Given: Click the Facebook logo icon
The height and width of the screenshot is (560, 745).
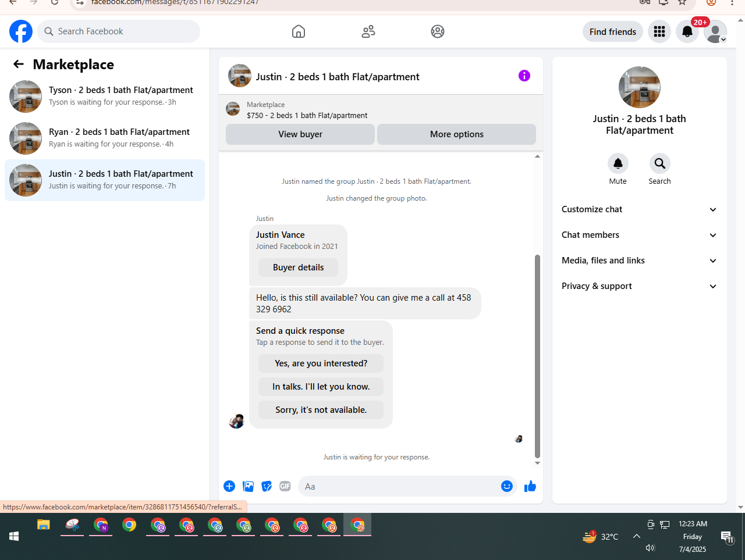Looking at the screenshot, I should tap(21, 31).
